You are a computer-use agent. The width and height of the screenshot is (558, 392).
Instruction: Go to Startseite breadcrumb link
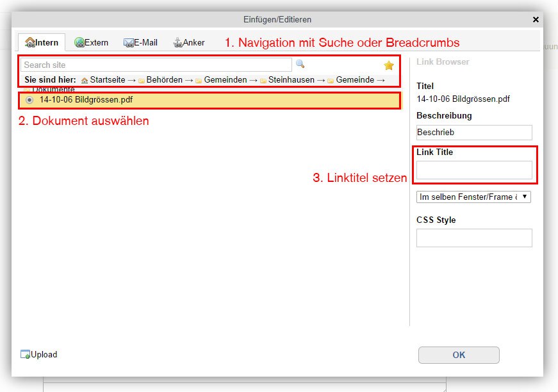pos(107,80)
